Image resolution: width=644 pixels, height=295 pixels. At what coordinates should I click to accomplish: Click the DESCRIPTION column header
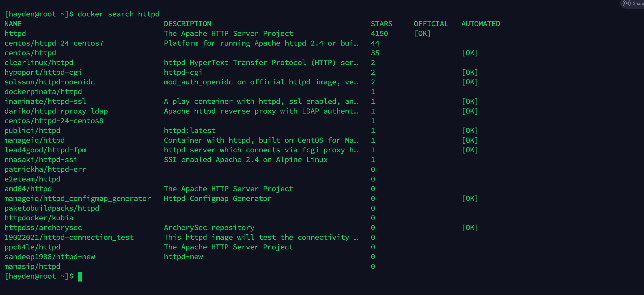(188, 24)
